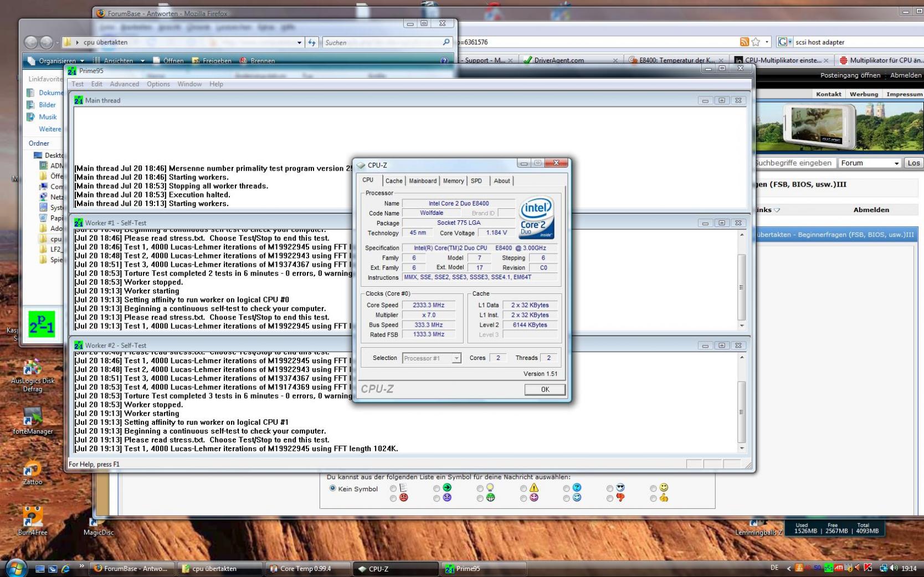Click the Explorer help question mark icon
The width and height of the screenshot is (924, 577).
[x=444, y=61]
